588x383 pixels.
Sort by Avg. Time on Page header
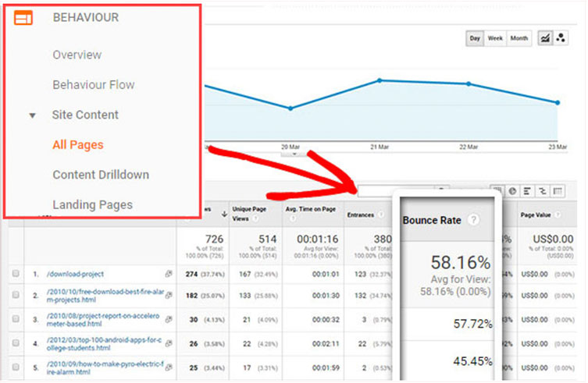click(310, 209)
